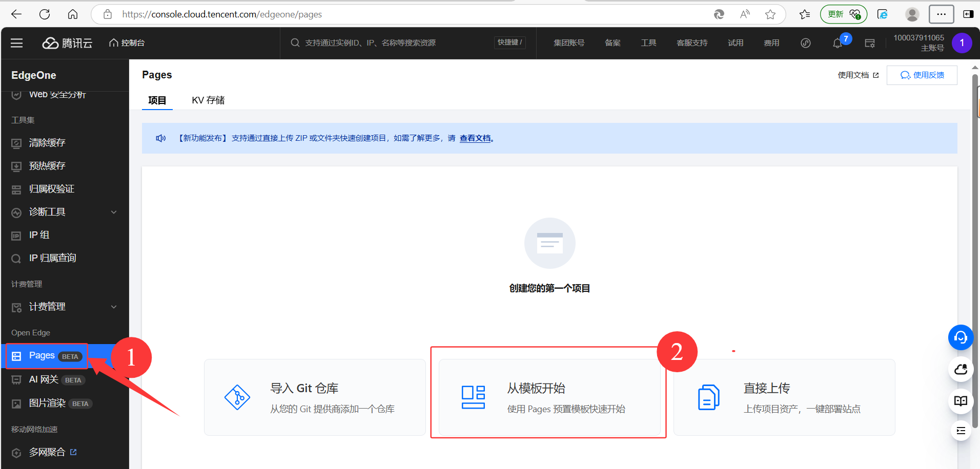Viewport: 980px width, 469px height.
Task: Reload the page with the refresh icon
Action: point(45,14)
